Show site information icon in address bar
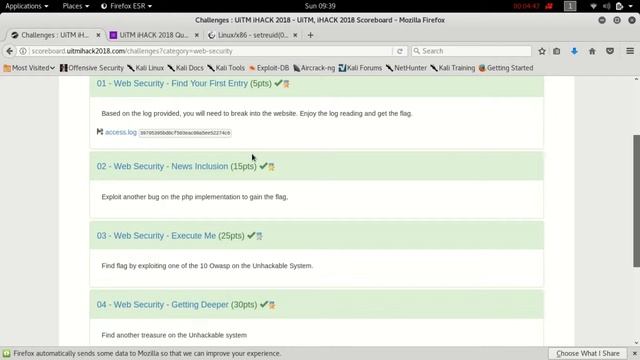 [23, 51]
